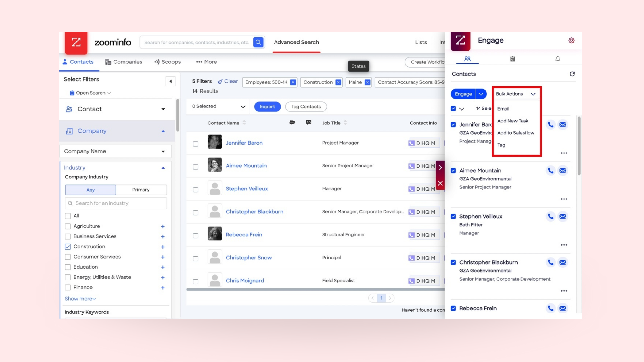Remove the Construction filter chip
644x362 pixels.
[x=338, y=82]
